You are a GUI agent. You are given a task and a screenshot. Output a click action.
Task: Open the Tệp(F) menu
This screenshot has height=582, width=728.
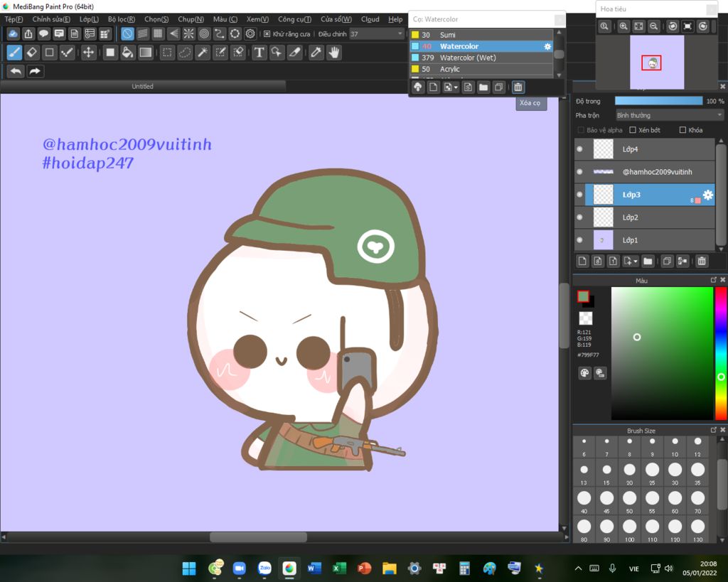14,19
